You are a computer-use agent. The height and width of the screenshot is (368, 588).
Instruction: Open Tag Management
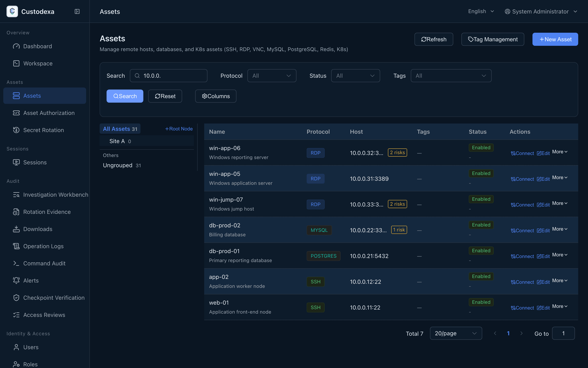coord(493,39)
